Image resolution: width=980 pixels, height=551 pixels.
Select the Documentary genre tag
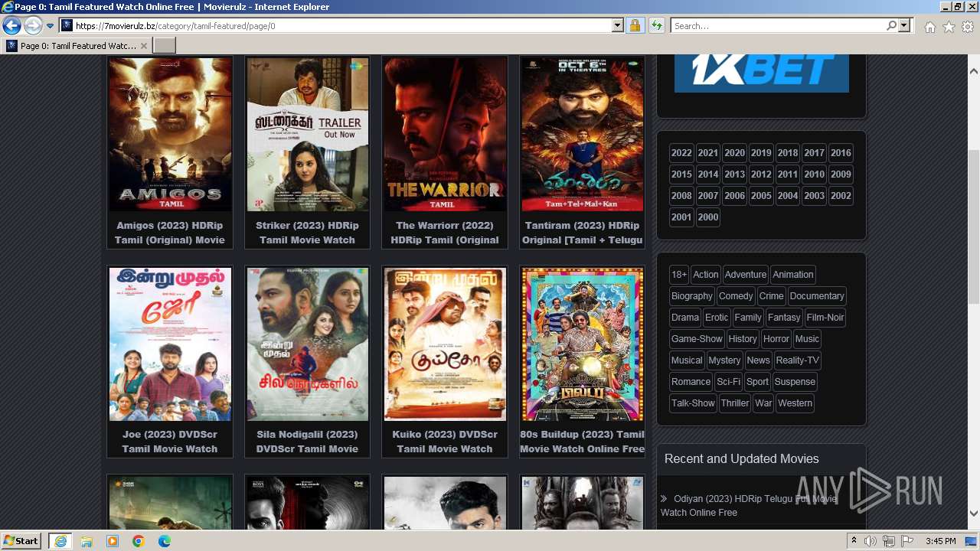817,296
